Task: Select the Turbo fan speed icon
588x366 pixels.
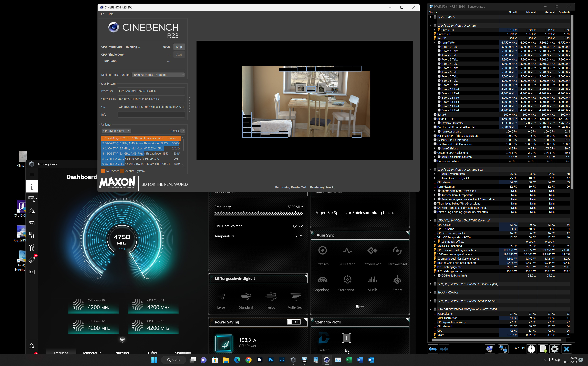Action: 271,297
